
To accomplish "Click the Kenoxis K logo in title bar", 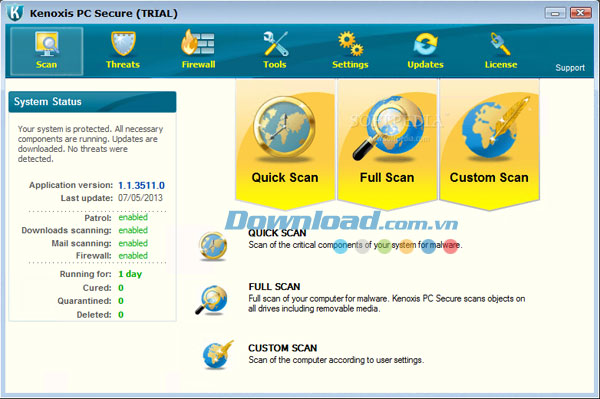I will click(x=15, y=12).
